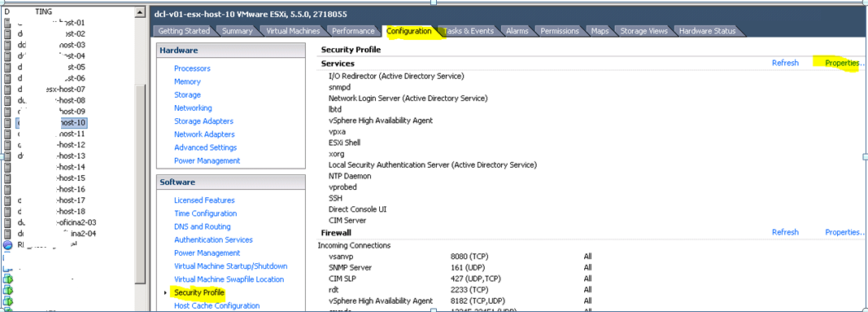Go to the Tasks & Events tab
The height and width of the screenshot is (312, 868).
(x=469, y=31)
